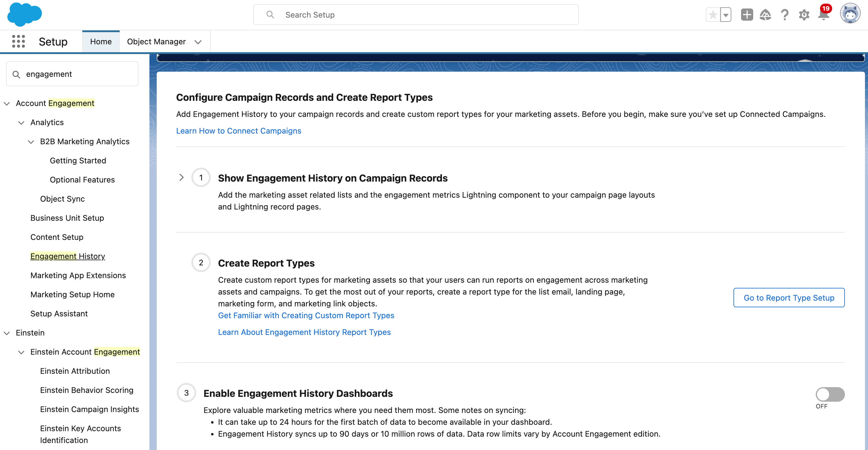Select Object Sync in the setup tree
This screenshot has width=868, height=450.
coord(62,199)
